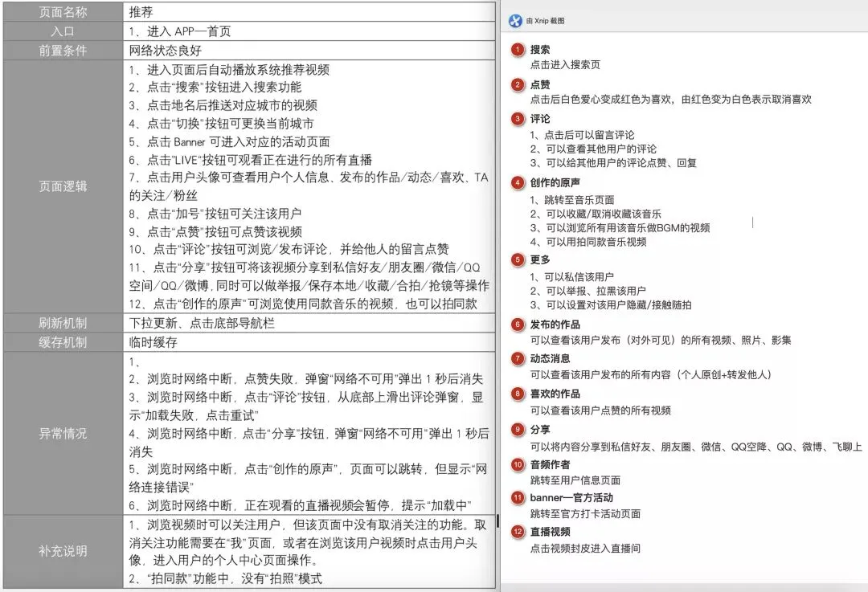
Task: Click the '3、可以浏览所有用该音乐做BGM的视频' line
Action: coord(620,228)
